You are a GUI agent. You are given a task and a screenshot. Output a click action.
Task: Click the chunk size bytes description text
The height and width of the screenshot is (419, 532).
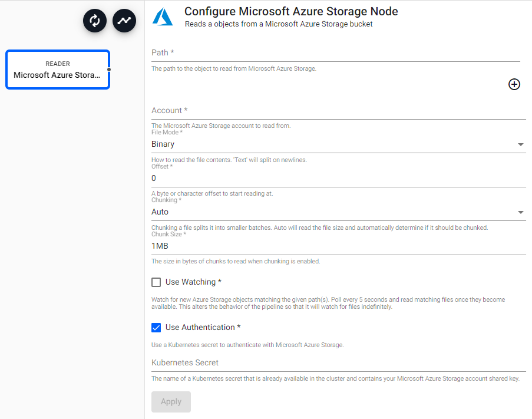tap(236, 261)
